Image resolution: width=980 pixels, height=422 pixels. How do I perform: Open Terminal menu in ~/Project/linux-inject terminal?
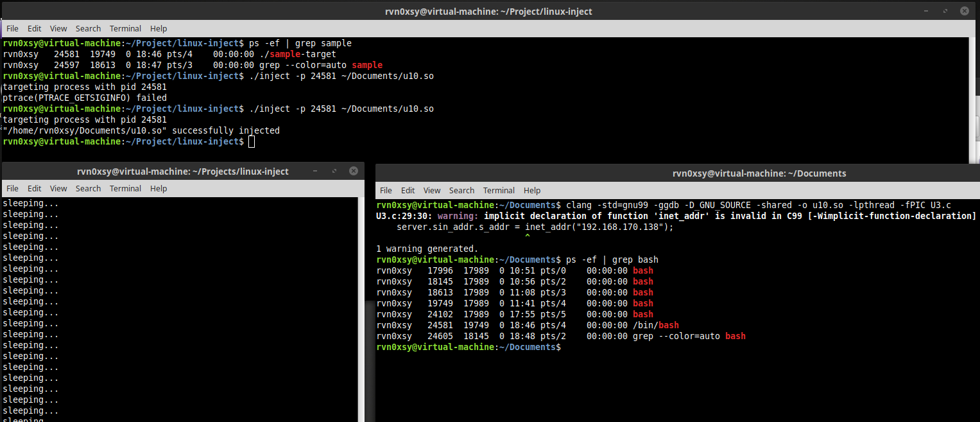tap(125, 28)
